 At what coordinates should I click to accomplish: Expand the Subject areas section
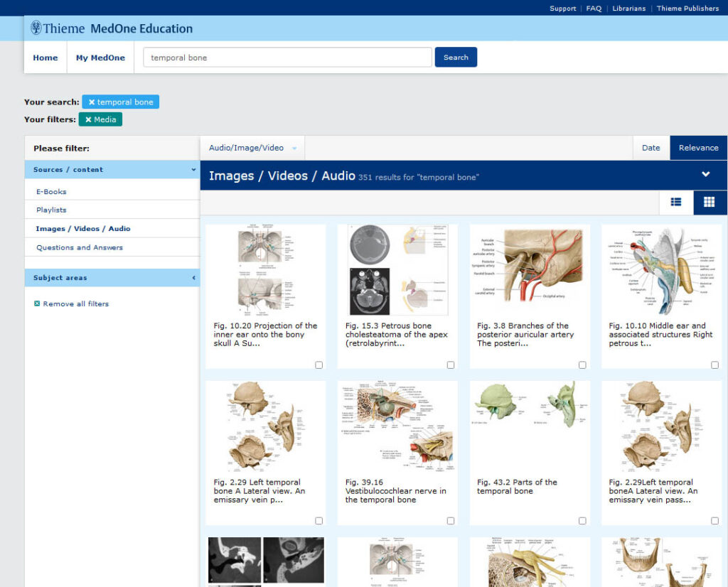click(x=192, y=276)
